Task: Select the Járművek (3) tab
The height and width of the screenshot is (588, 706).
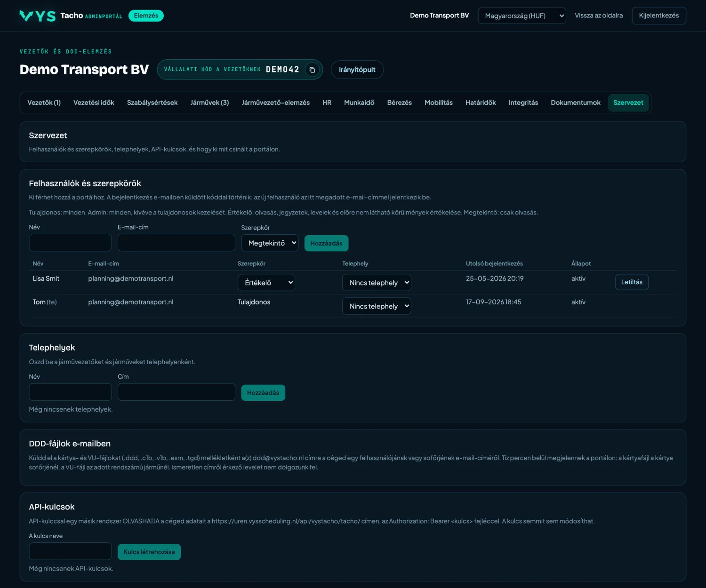Action: tap(209, 103)
